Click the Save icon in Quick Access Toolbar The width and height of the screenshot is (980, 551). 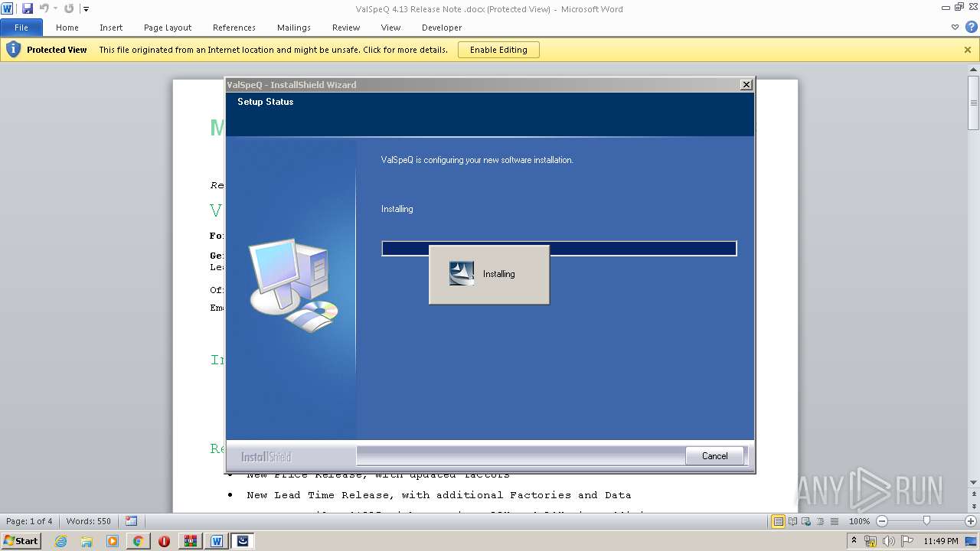point(28,8)
